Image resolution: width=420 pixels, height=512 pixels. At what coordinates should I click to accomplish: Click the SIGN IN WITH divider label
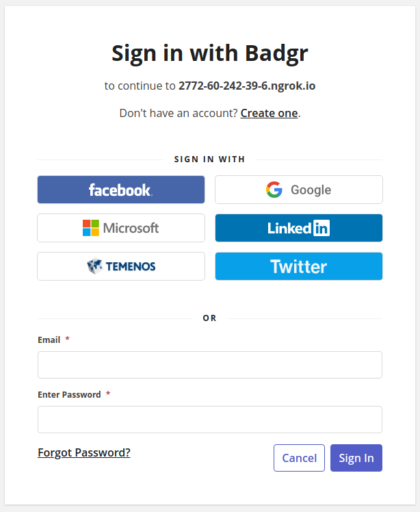tap(209, 159)
